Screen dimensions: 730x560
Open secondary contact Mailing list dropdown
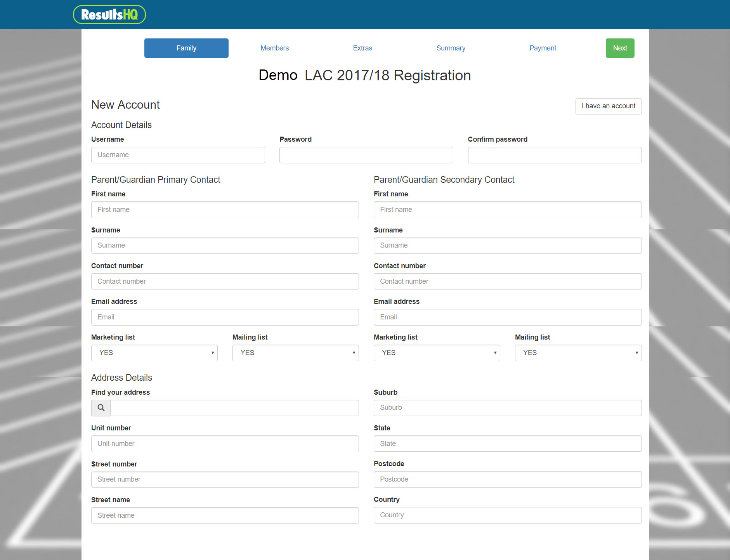578,353
